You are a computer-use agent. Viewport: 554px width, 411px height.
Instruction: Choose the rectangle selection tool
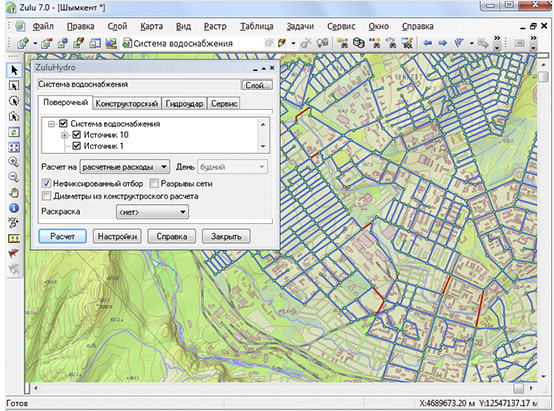(x=14, y=86)
